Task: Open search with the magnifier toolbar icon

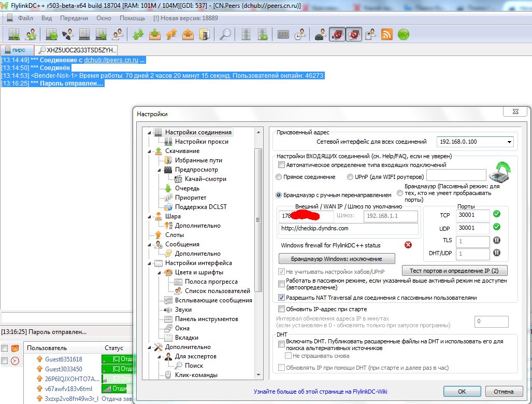Action: pyautogui.click(x=225, y=34)
